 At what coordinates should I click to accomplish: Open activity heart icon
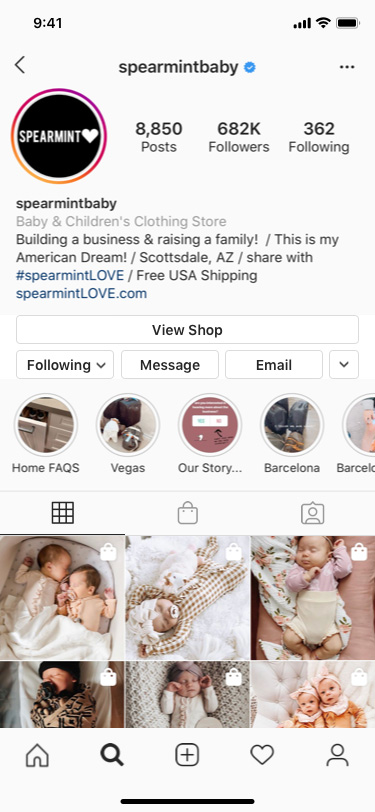click(x=262, y=756)
